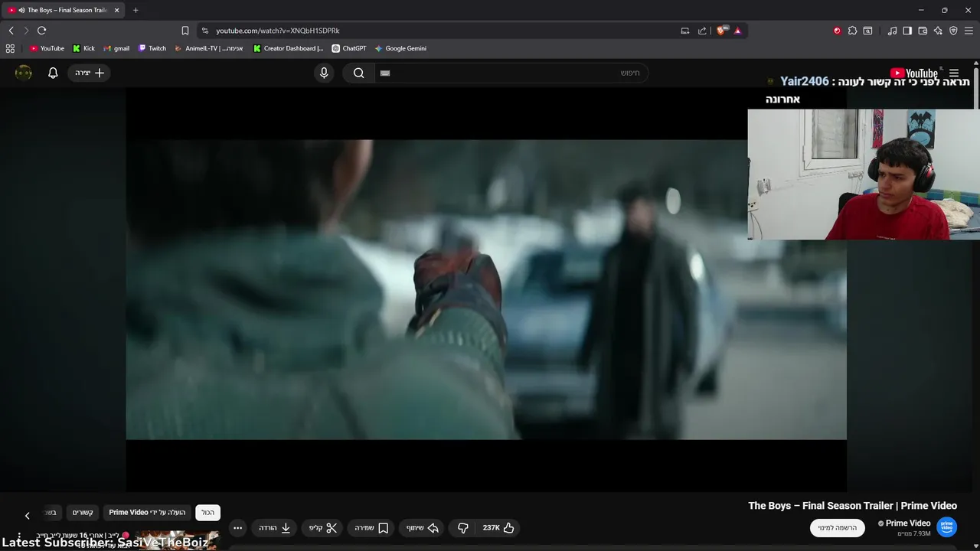Click the video player to toggle playback
980x551 pixels.
(x=486, y=289)
